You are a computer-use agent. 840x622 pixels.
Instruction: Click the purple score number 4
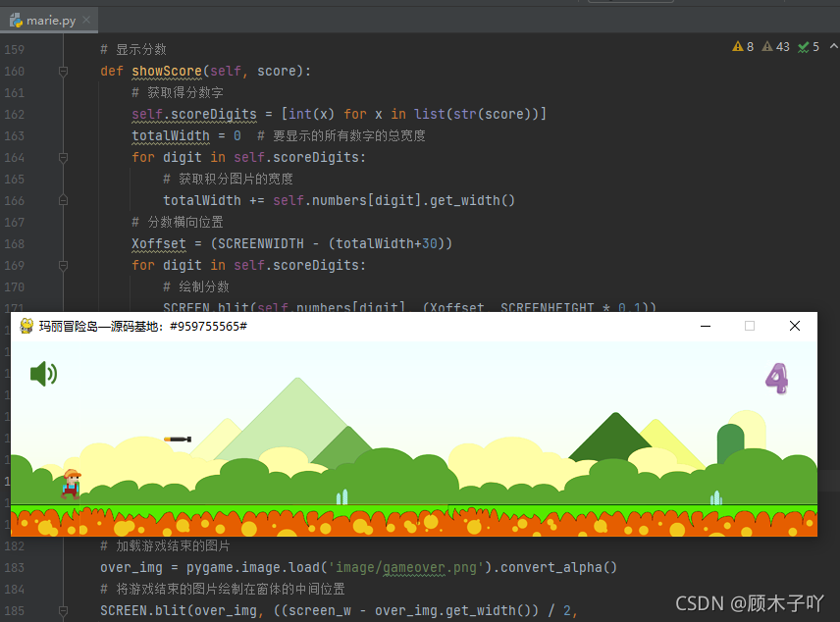pos(777,379)
